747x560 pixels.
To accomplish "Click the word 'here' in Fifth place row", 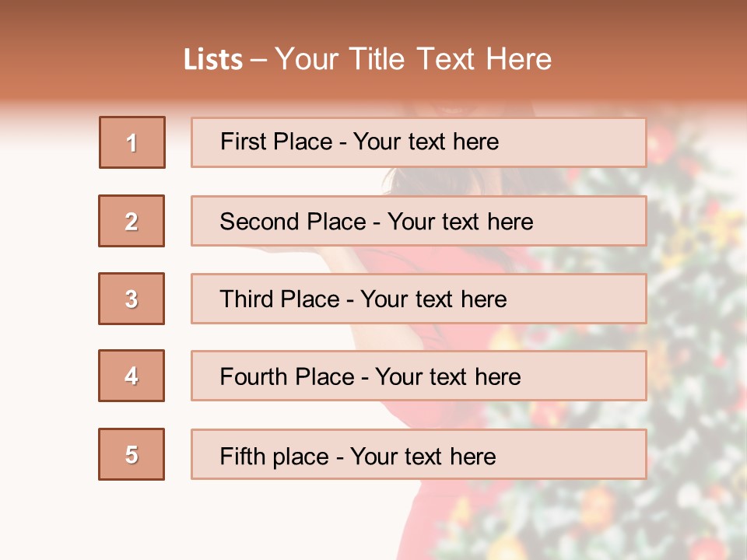I will tap(472, 456).
